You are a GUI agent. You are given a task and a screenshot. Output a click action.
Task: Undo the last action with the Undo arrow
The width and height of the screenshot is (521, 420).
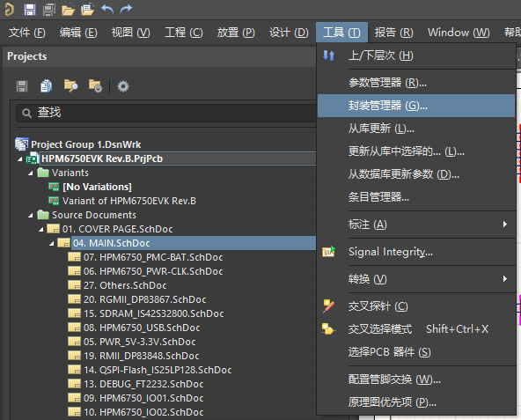107,9
